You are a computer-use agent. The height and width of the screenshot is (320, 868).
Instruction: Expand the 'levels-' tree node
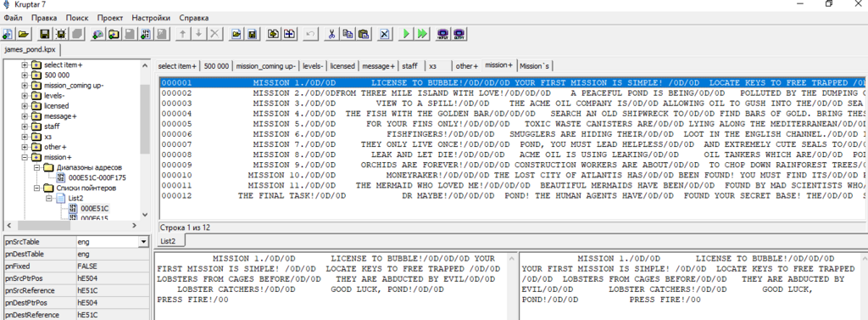point(25,95)
